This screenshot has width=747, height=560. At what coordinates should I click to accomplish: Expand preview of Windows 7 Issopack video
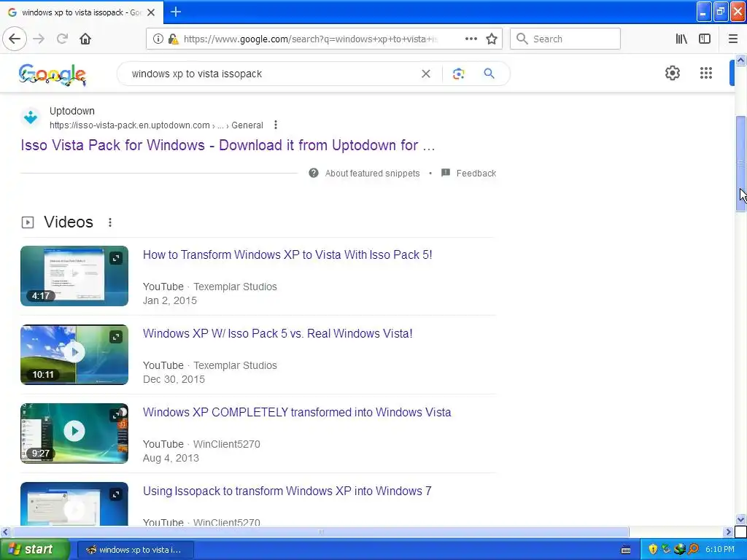(116, 494)
